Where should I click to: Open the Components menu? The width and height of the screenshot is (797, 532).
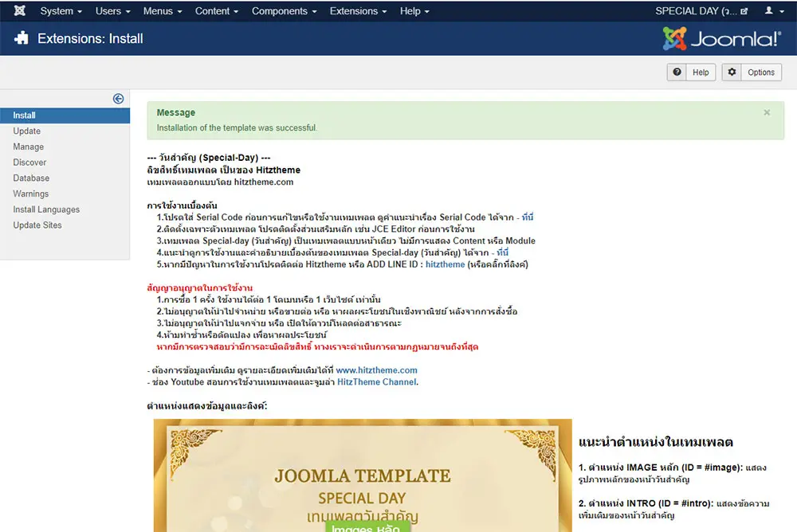point(284,11)
